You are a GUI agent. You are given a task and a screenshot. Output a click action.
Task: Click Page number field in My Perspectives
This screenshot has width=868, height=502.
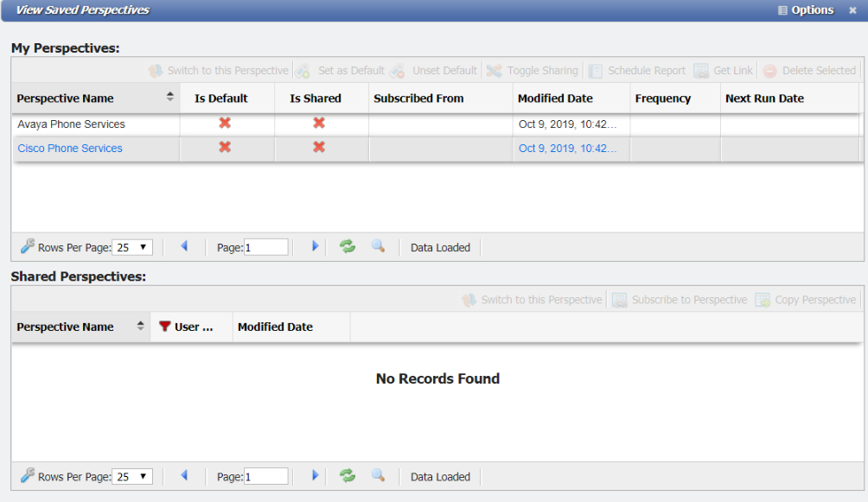(x=266, y=248)
